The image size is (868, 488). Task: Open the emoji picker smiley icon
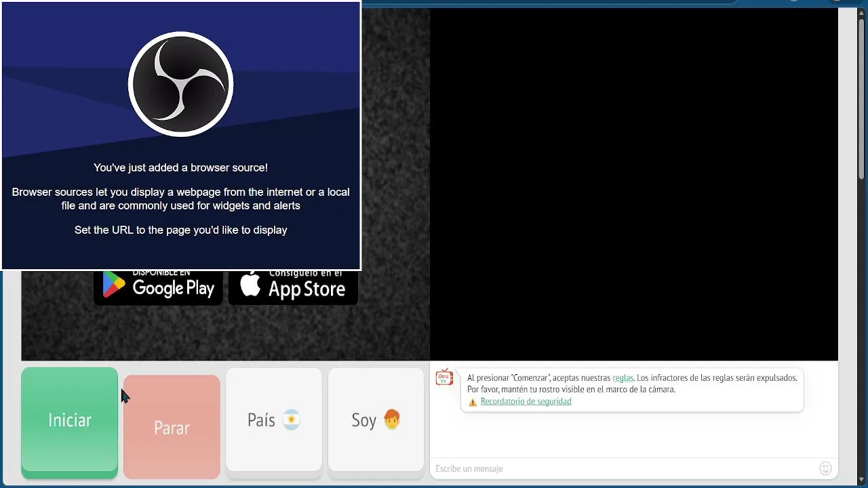(825, 468)
